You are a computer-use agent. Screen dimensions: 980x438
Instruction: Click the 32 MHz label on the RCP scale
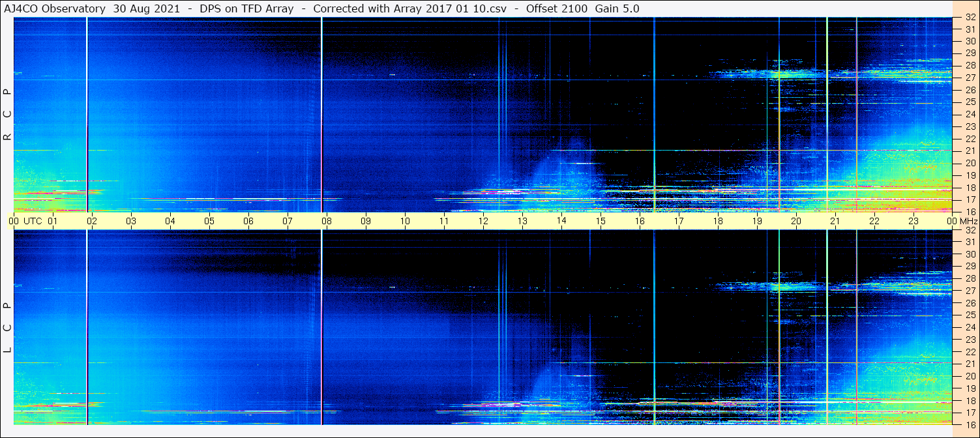tap(969, 18)
